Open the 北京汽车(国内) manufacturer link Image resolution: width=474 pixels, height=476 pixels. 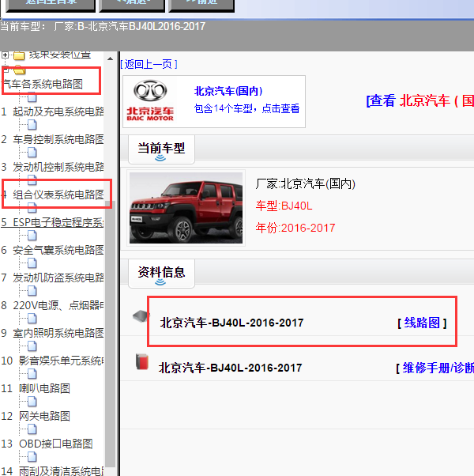[228, 91]
